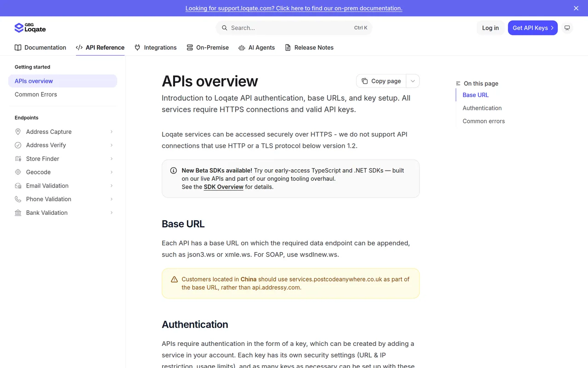Switch to the Integrations tab
The width and height of the screenshot is (588, 368).
[155, 47]
